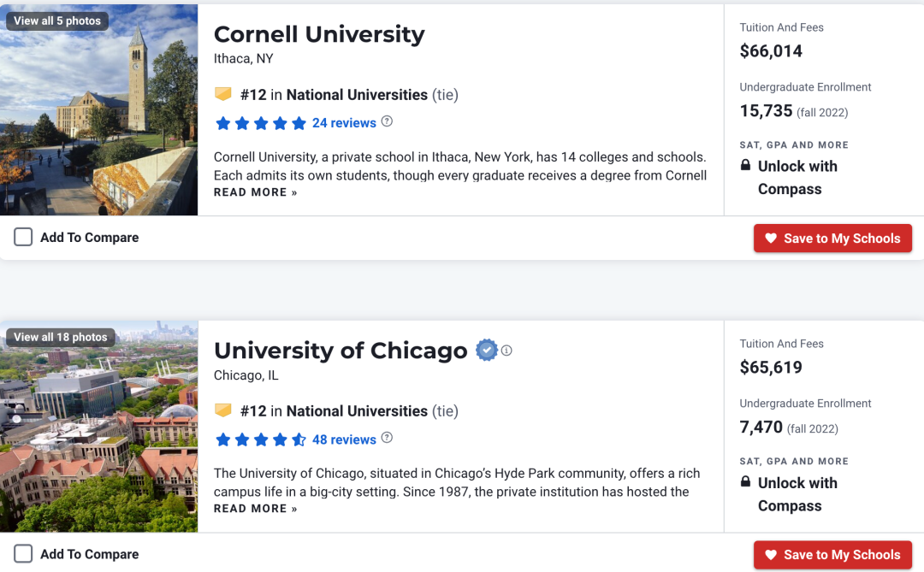Click the lock icon in Cornell's Compass section
This screenshot has height=572, width=924.
coord(745,165)
